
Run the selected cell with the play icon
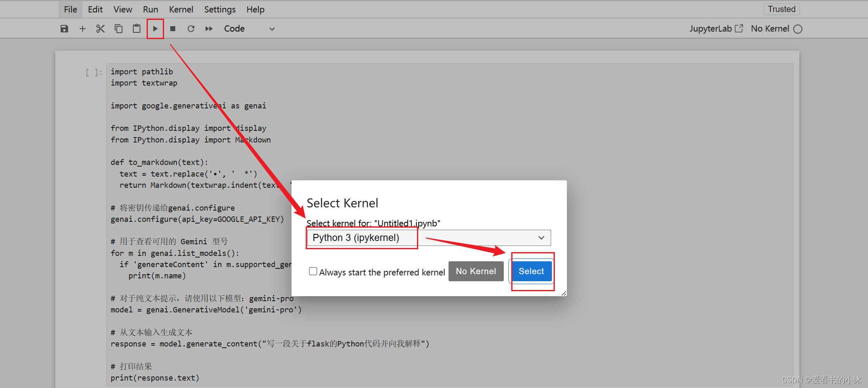(x=155, y=29)
